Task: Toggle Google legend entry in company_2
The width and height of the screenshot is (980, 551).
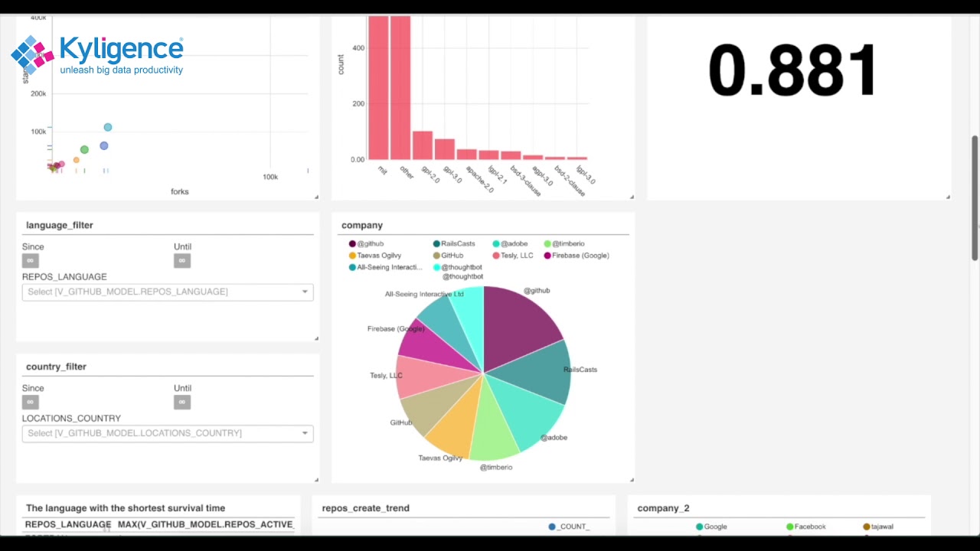Action: pyautogui.click(x=711, y=527)
